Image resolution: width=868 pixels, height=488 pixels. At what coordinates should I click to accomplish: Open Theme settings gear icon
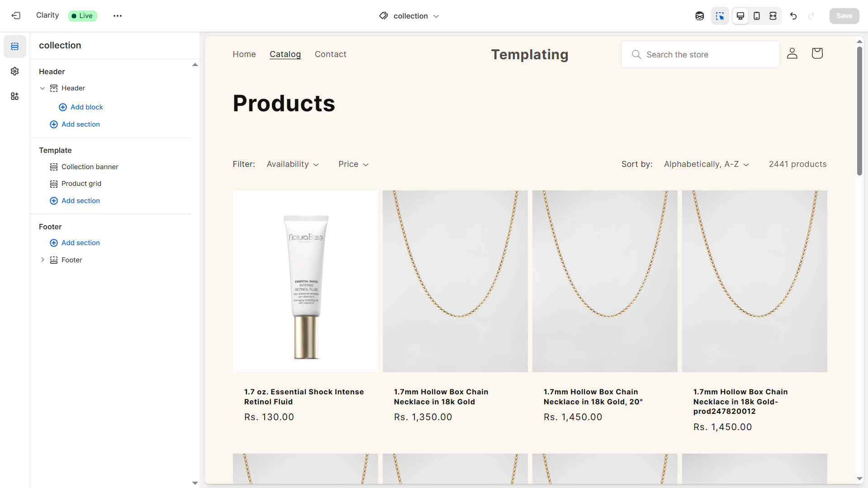15,71
